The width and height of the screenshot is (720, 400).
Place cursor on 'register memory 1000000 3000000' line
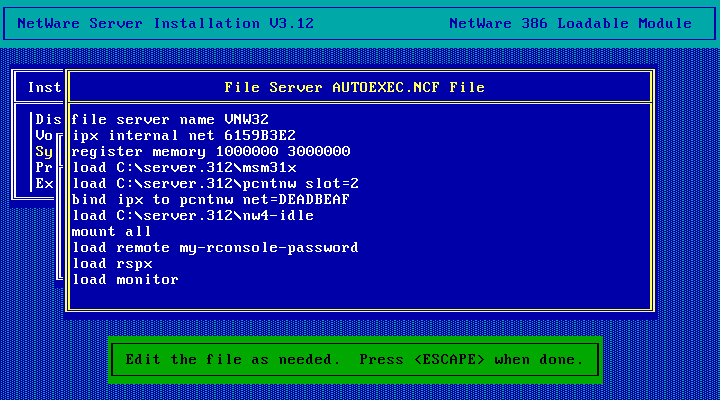pyautogui.click(x=211, y=152)
